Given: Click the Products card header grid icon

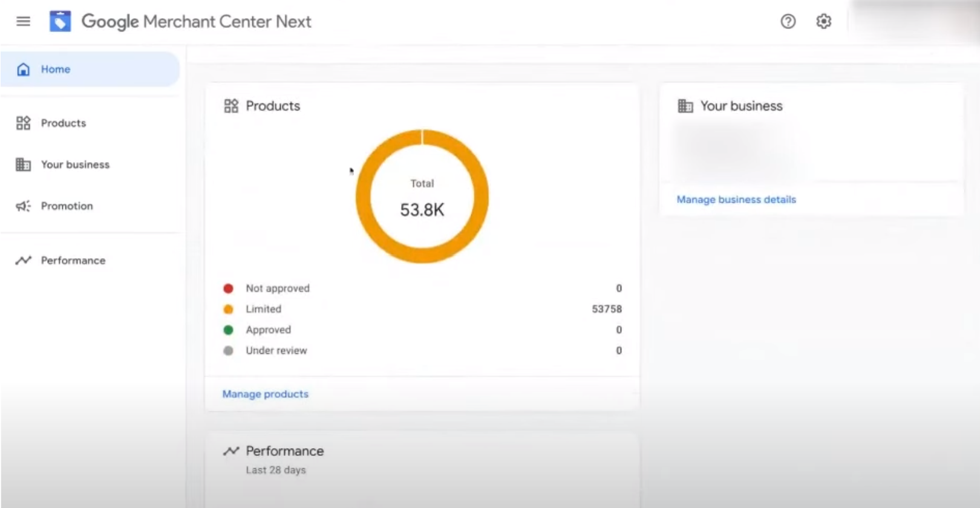Looking at the screenshot, I should tap(231, 106).
